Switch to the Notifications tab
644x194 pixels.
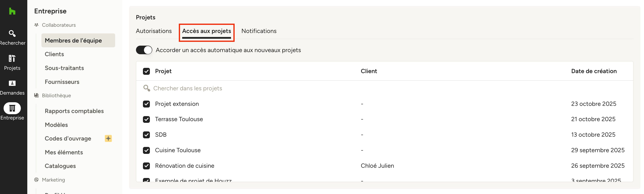[x=259, y=31]
